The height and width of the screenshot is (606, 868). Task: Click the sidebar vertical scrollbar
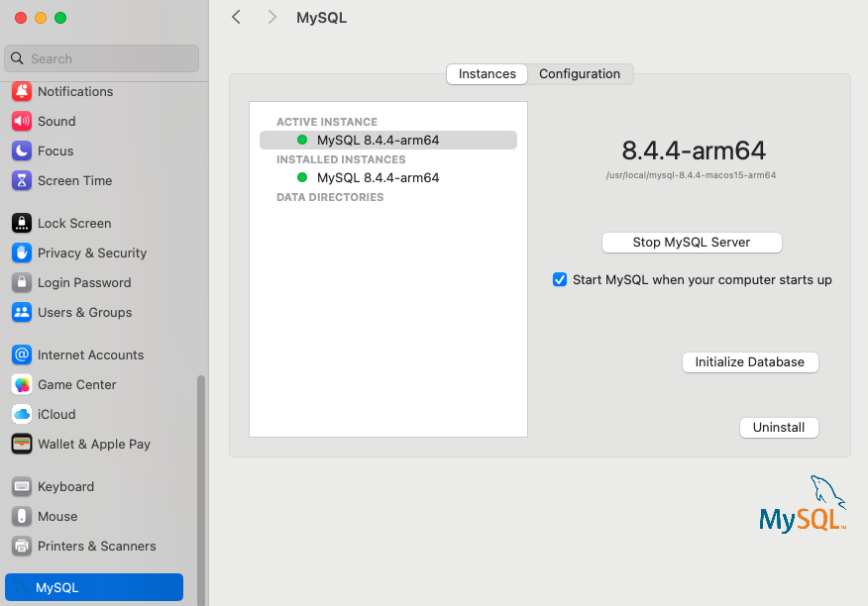pyautogui.click(x=201, y=490)
